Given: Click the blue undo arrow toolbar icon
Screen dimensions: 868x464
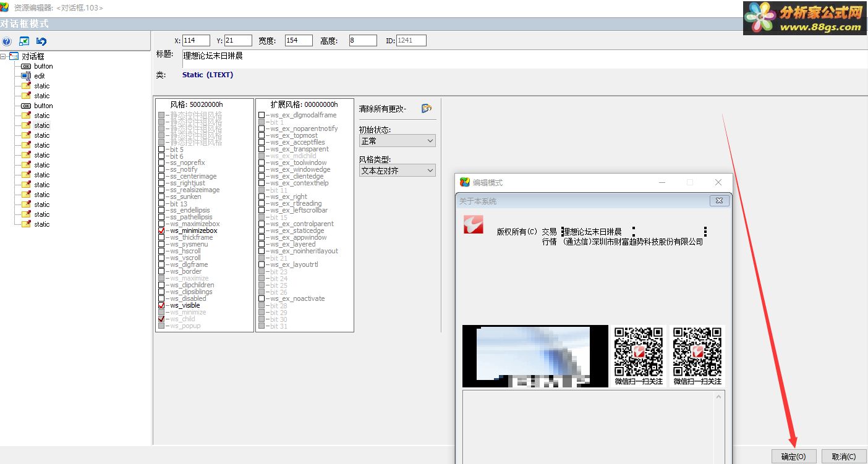Looking at the screenshot, I should click(41, 41).
